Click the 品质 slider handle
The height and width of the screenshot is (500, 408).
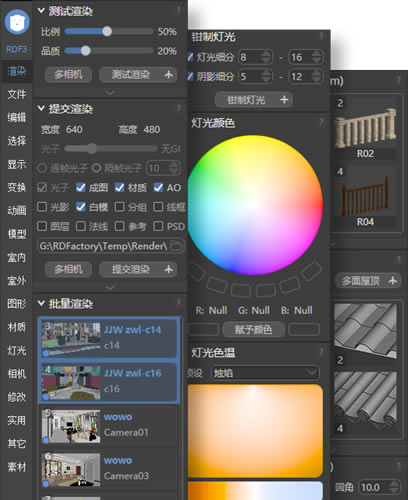(86, 51)
